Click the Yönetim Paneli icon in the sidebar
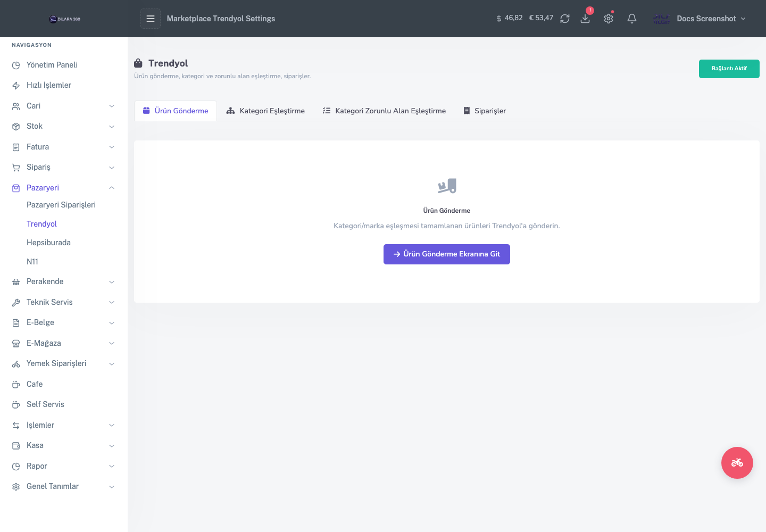The height and width of the screenshot is (532, 766). coord(16,65)
